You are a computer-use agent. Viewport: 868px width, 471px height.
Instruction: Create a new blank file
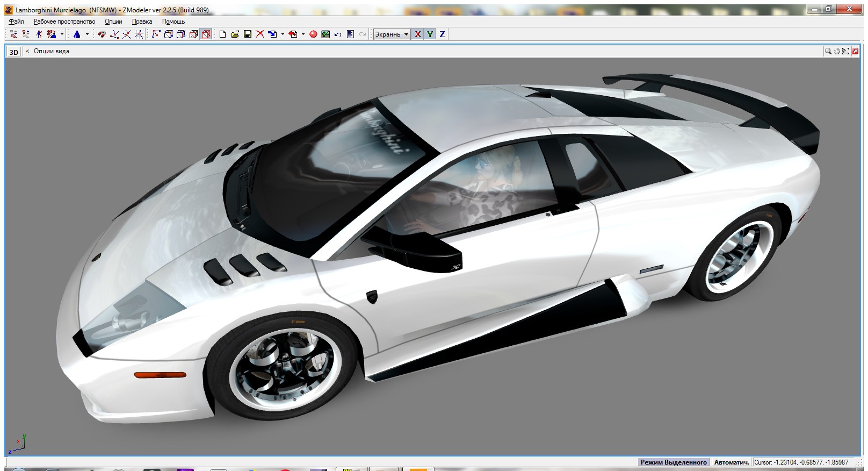222,34
